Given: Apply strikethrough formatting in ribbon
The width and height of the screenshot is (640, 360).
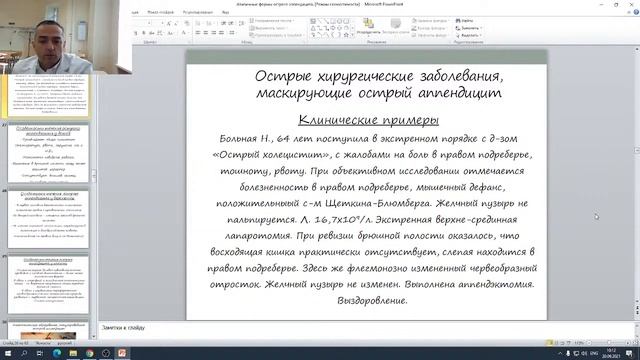Looking at the screenshot, I should point(152,33).
